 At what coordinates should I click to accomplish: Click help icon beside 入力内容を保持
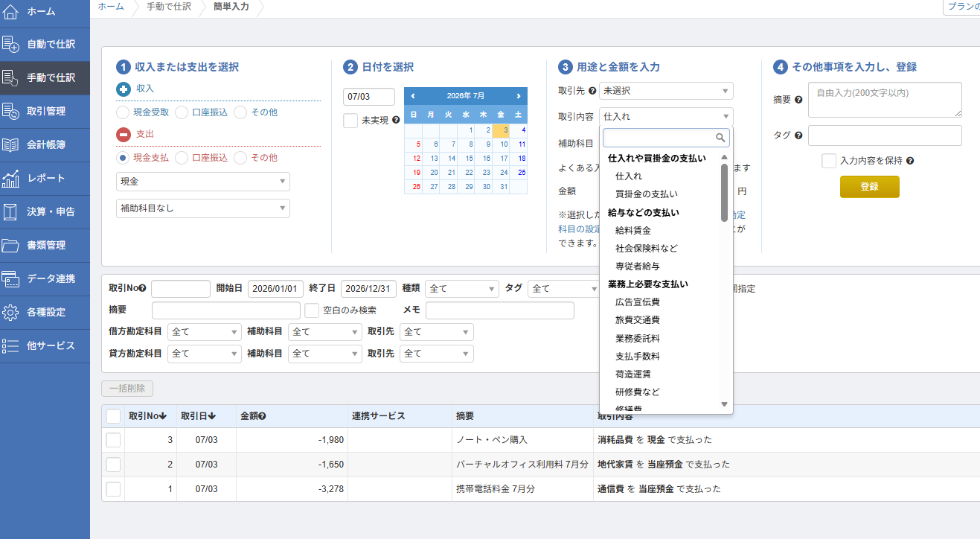pos(910,161)
